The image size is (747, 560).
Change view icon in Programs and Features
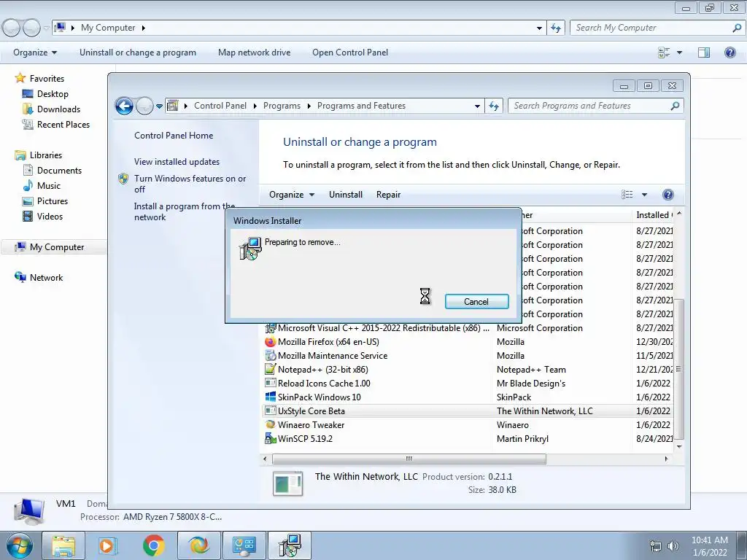tap(627, 194)
